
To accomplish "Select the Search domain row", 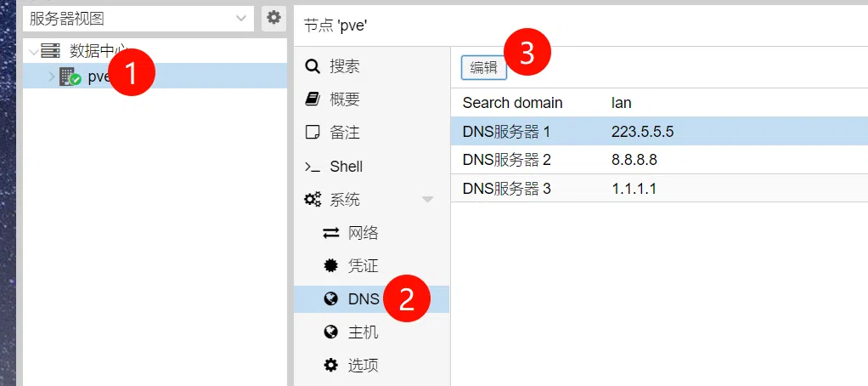I will pos(658,103).
